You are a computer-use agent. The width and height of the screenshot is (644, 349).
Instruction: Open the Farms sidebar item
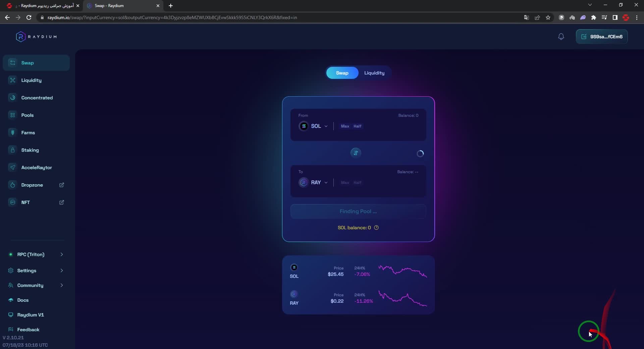[28, 133]
